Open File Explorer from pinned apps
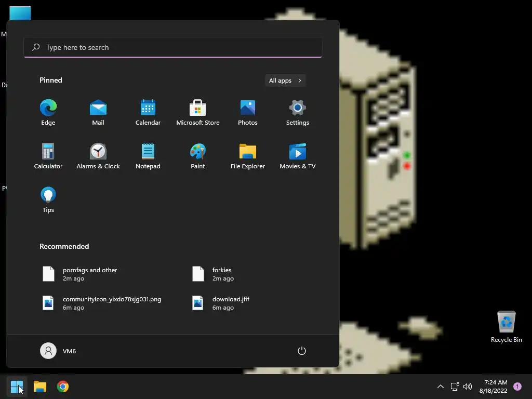 (x=248, y=156)
